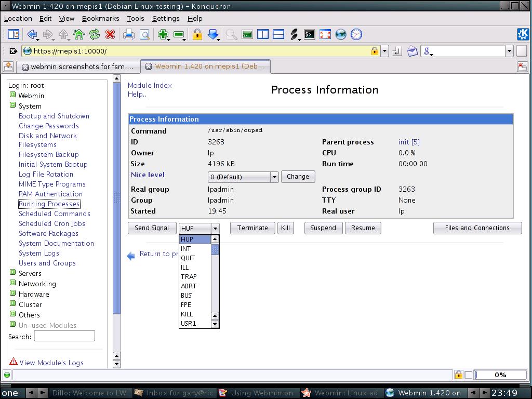
Task: Click the green terminal emulator toolbar icon
Action: [x=247, y=34]
